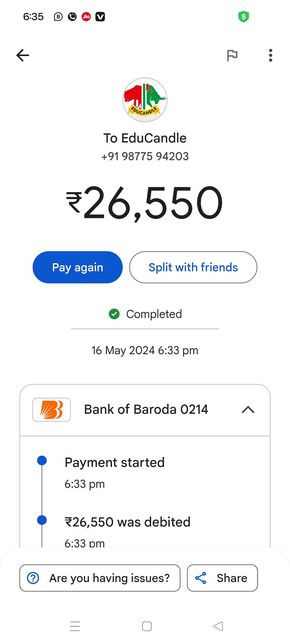This screenshot has height=644, width=290.
Task: Tap Split with friends button
Action: point(193,267)
